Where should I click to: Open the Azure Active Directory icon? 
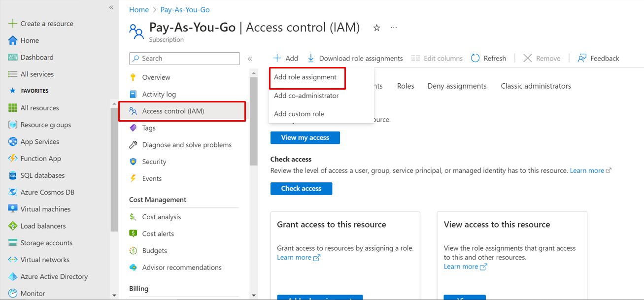(13, 276)
